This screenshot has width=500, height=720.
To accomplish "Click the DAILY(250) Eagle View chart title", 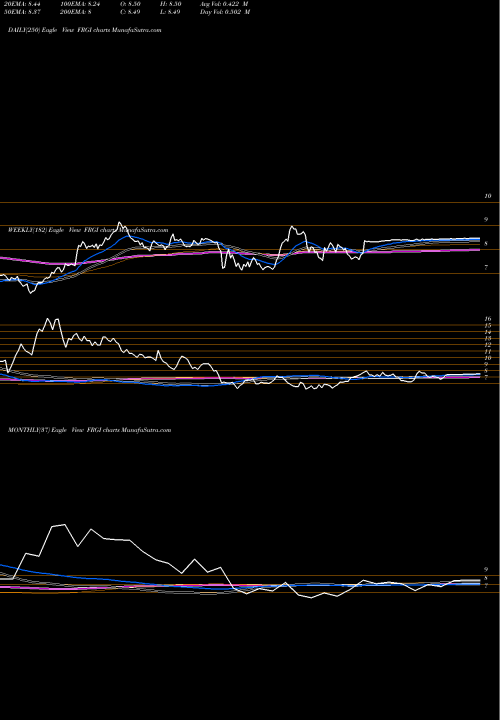I will (85, 30).
